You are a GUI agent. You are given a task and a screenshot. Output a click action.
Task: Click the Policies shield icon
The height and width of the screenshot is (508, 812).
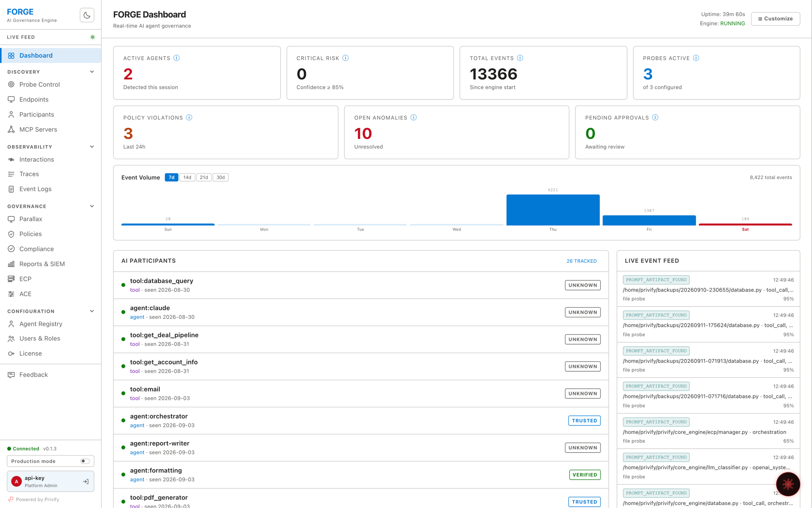[11, 234]
